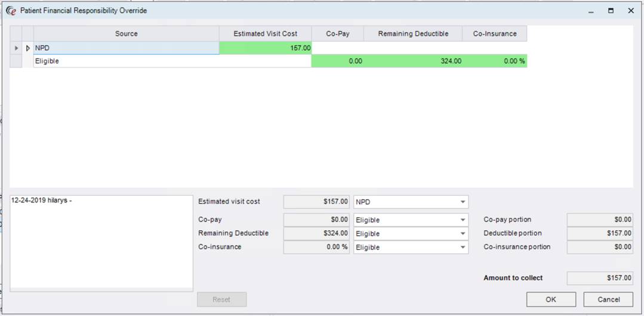This screenshot has height=316, width=644.
Task: Open the Remaining Deductible source dropdown
Action: click(463, 234)
